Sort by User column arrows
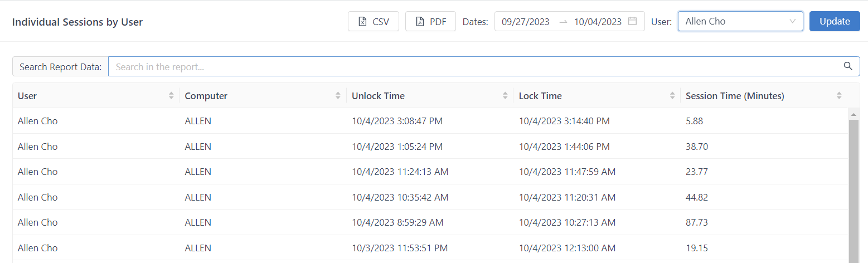Screen dimensions: 868x263 tap(171, 96)
